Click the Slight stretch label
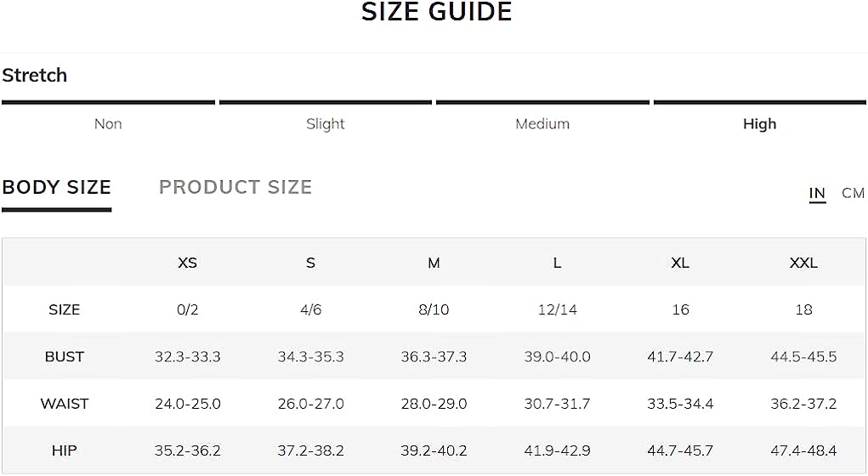Viewport: 868px width, 476px height. (326, 123)
